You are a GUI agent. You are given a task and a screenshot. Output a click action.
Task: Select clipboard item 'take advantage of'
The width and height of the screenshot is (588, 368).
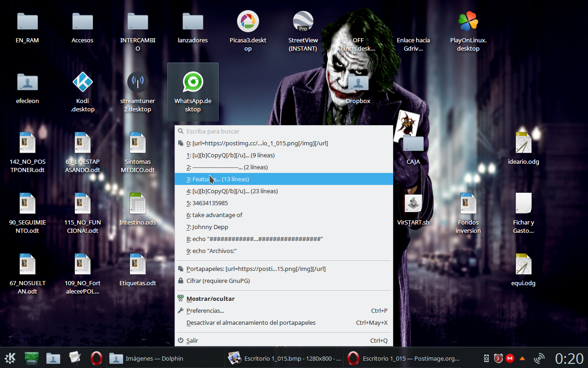click(284, 215)
